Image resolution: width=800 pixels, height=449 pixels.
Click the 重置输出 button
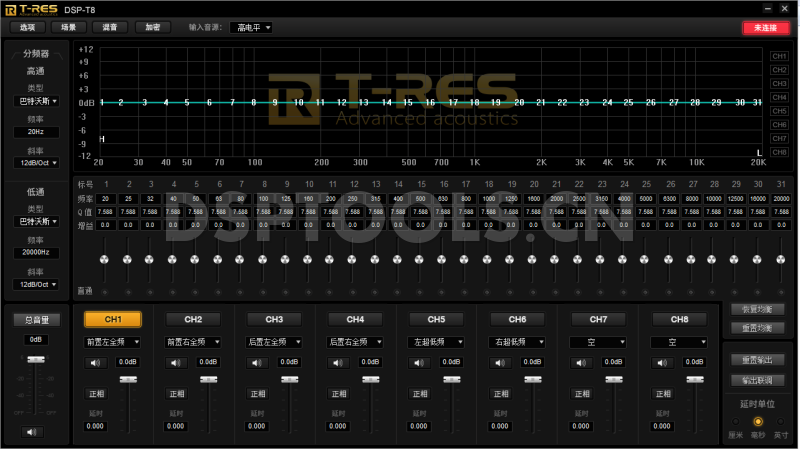[757, 360]
